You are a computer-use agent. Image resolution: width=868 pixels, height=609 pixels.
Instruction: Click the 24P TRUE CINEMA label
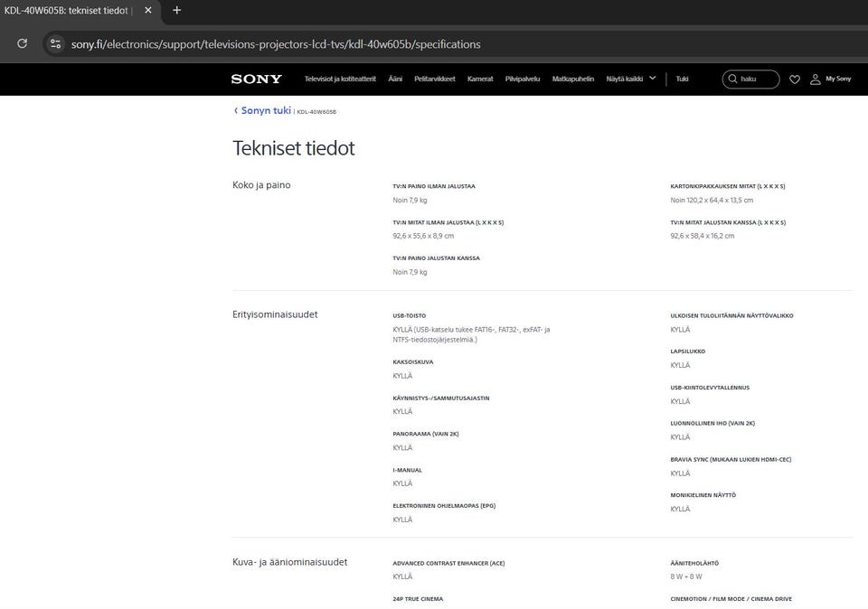pos(418,599)
